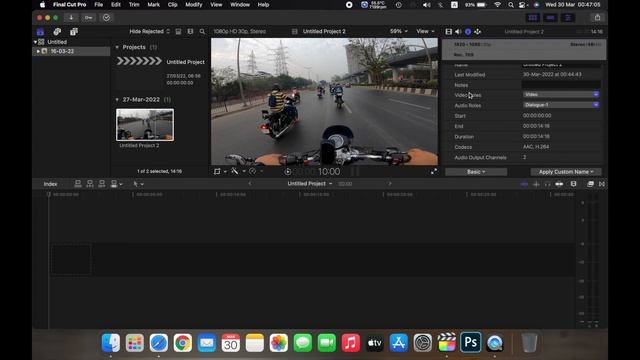Open the Audio Roles Dialogue dropdown
640x360 pixels.
click(x=561, y=105)
